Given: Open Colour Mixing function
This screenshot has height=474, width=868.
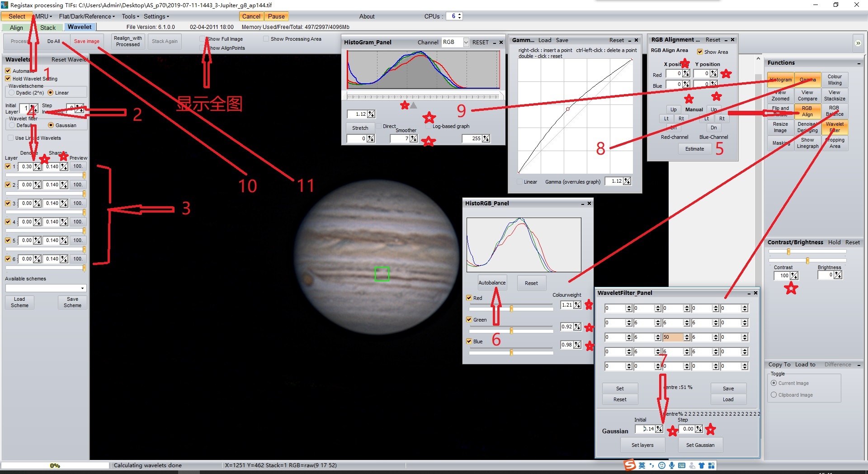Looking at the screenshot, I should (835, 80).
